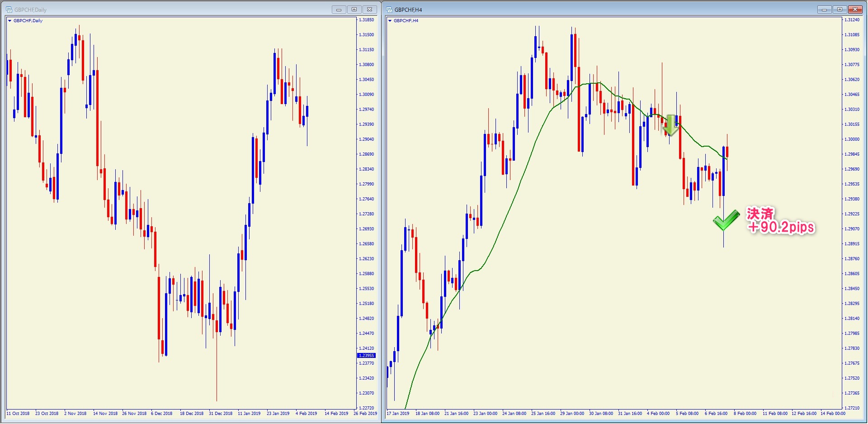Click the 1.28340 price on the Daily axis
The width and height of the screenshot is (868, 424).
pos(367,169)
